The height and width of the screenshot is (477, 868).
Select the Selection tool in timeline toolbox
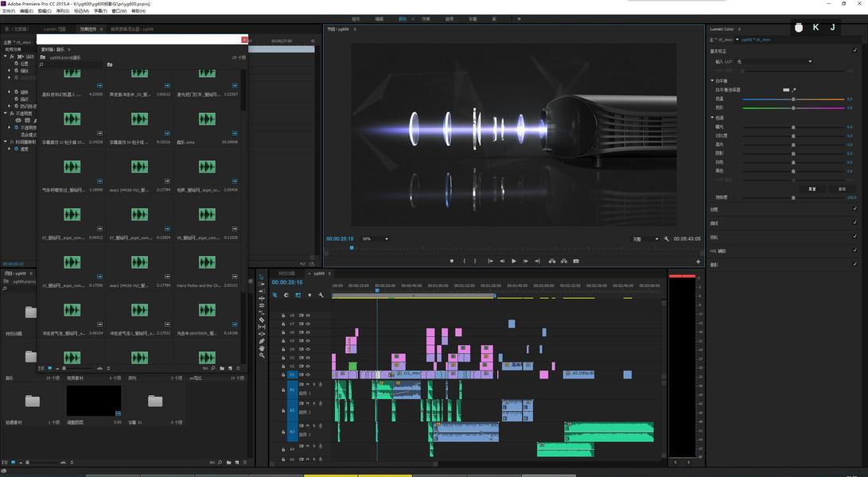click(x=261, y=277)
